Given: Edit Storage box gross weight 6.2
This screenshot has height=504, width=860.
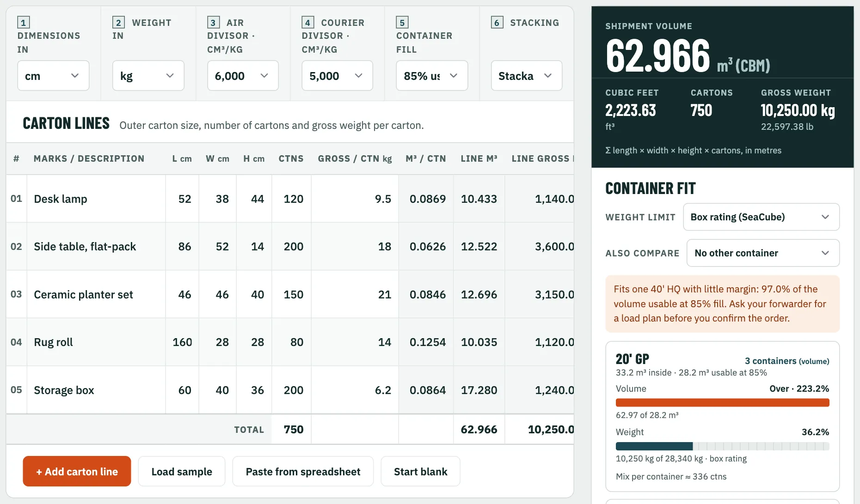Looking at the screenshot, I should point(355,390).
